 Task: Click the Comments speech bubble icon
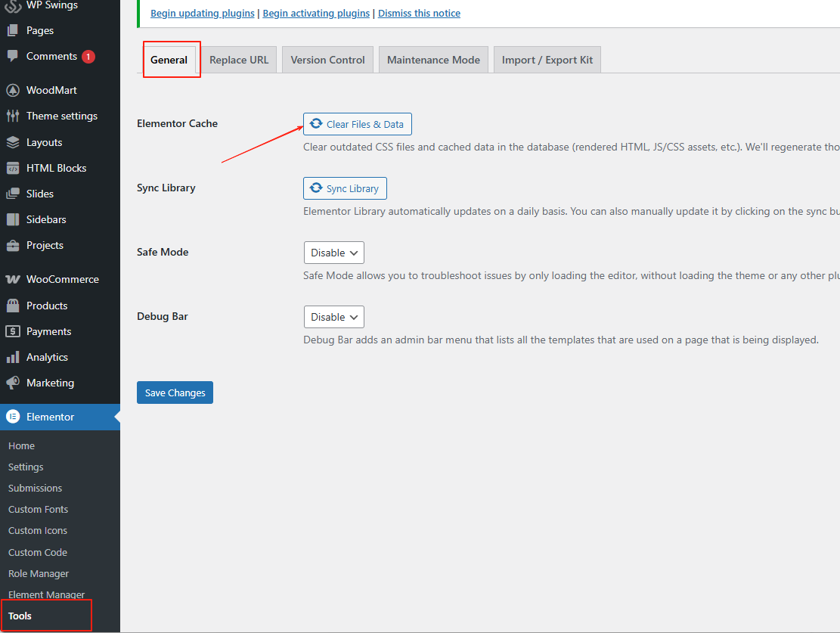click(13, 57)
